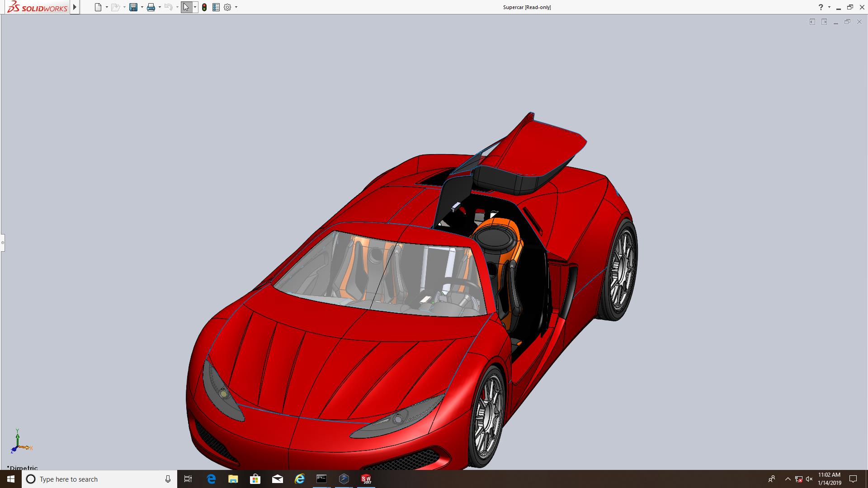Open the Options gear icon

227,7
